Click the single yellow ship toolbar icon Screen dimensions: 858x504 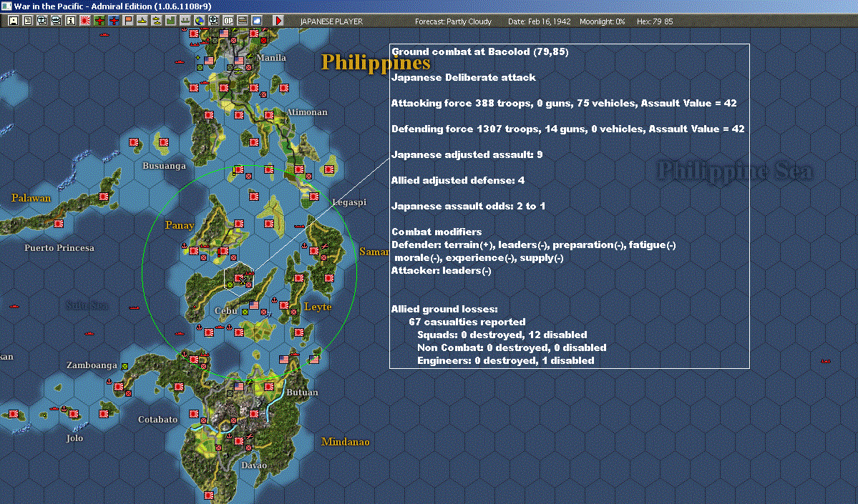tap(142, 21)
